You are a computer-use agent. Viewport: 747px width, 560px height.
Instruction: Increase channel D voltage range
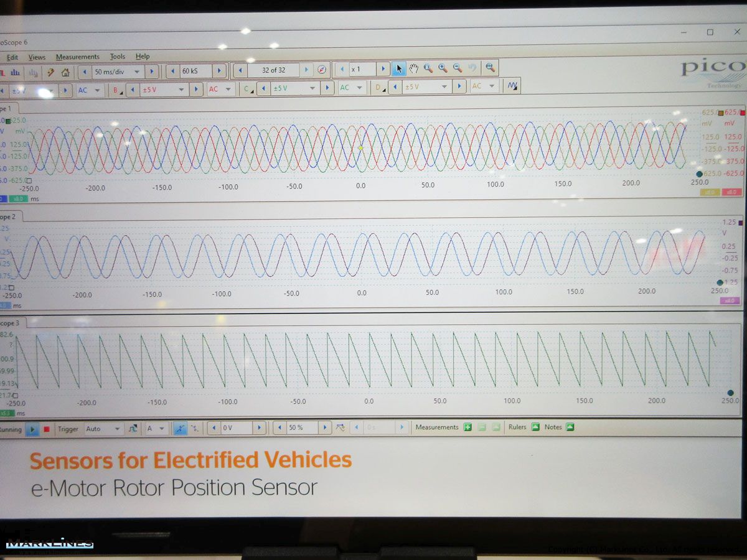pyautogui.click(x=459, y=86)
